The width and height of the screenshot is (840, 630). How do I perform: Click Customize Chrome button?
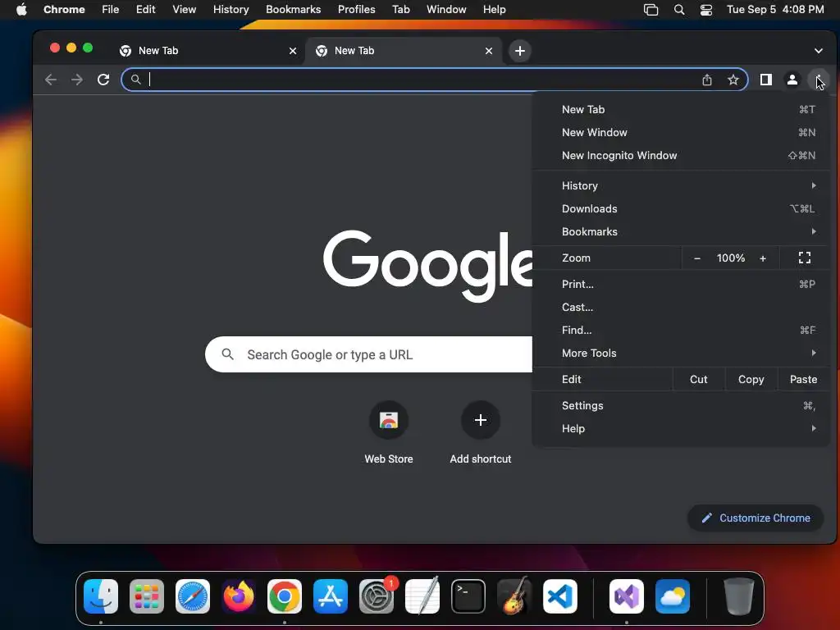(756, 518)
